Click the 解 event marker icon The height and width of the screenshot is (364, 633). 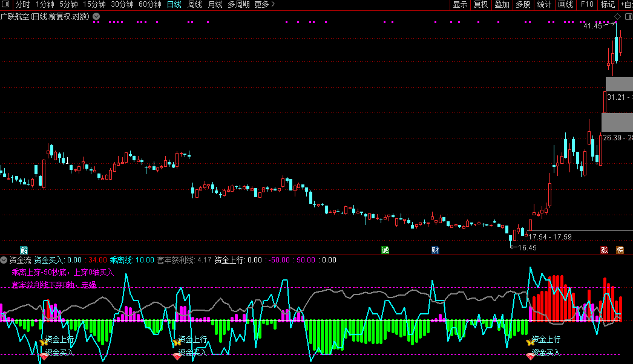24,250
